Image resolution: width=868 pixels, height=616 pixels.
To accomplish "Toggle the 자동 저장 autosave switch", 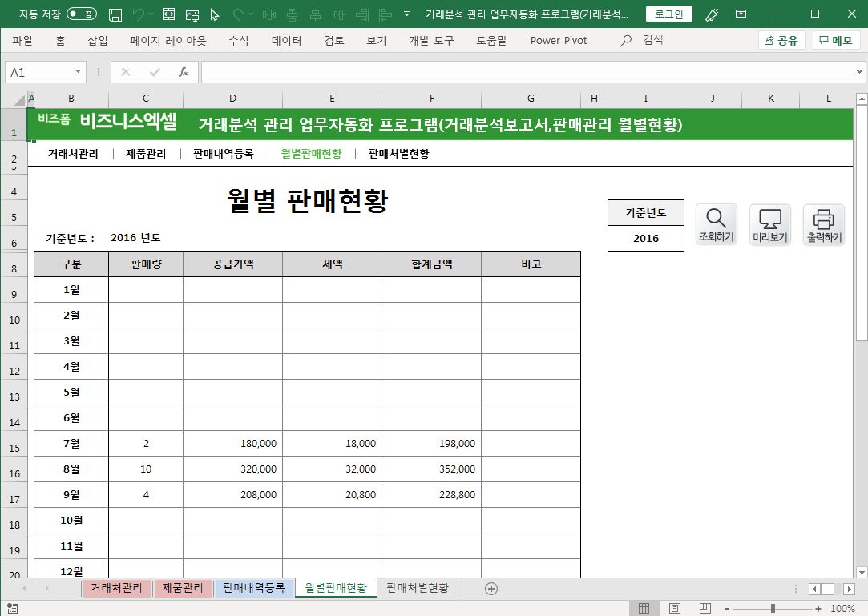I will [x=82, y=14].
